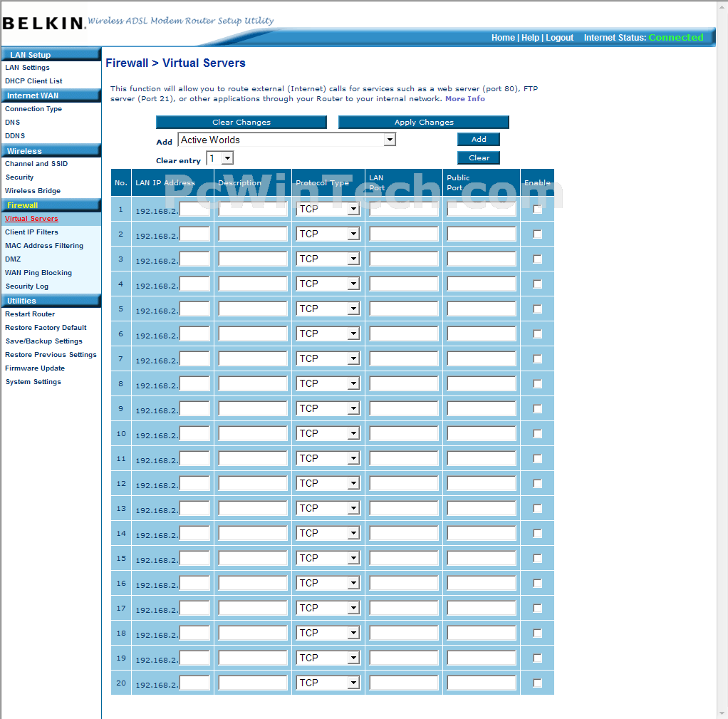Click the Apply Changes button
The height and width of the screenshot is (719, 728).
point(424,122)
